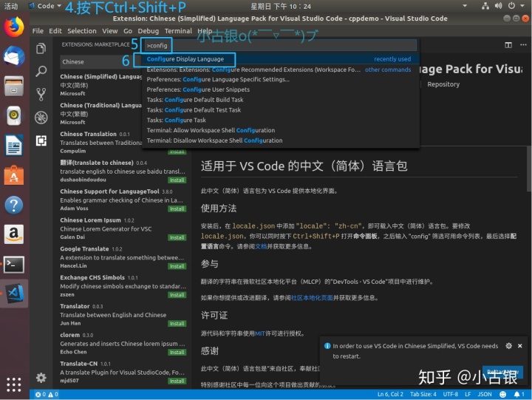
Task: Open the Repository link
Action: pyautogui.click(x=443, y=84)
